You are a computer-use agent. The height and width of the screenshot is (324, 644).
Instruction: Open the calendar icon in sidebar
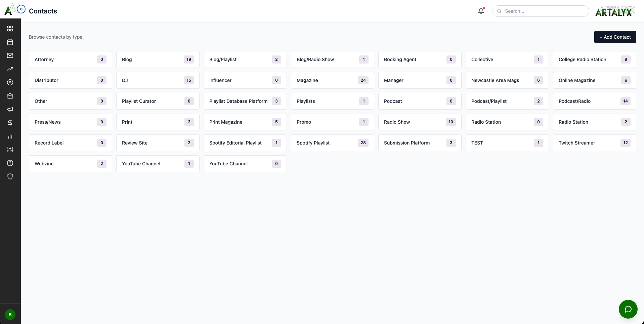(x=10, y=42)
